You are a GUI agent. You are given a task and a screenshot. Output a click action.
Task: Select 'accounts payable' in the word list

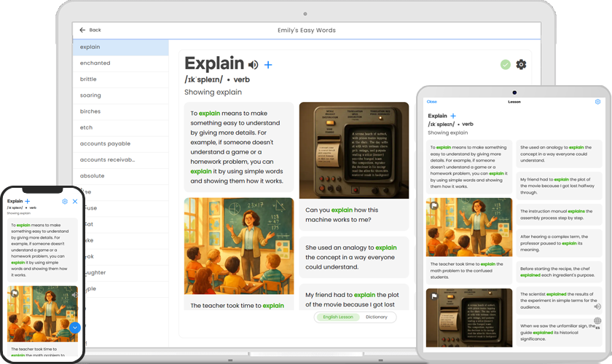click(121, 144)
